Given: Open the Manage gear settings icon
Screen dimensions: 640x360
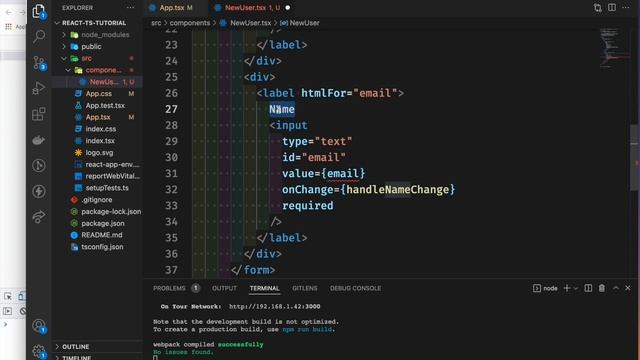Looking at the screenshot, I should pyautogui.click(x=39, y=351).
